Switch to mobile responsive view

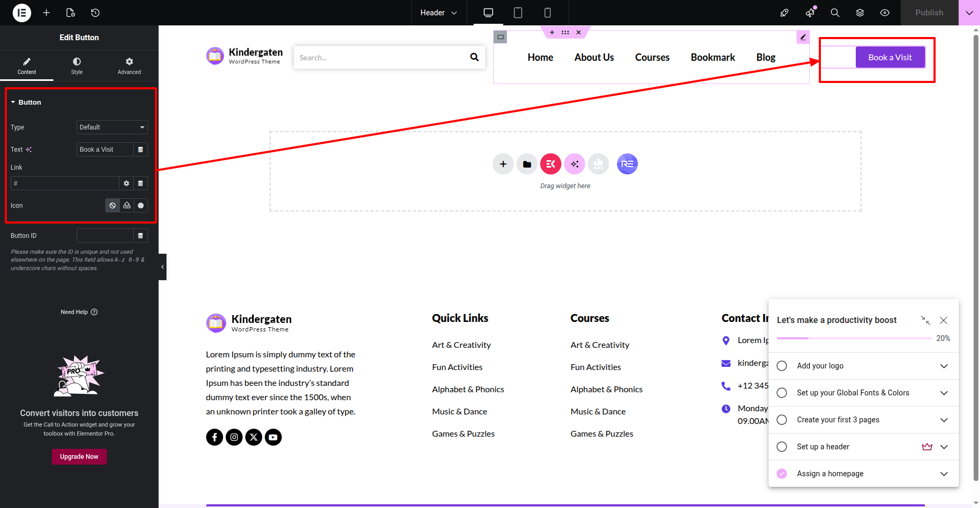click(548, 13)
